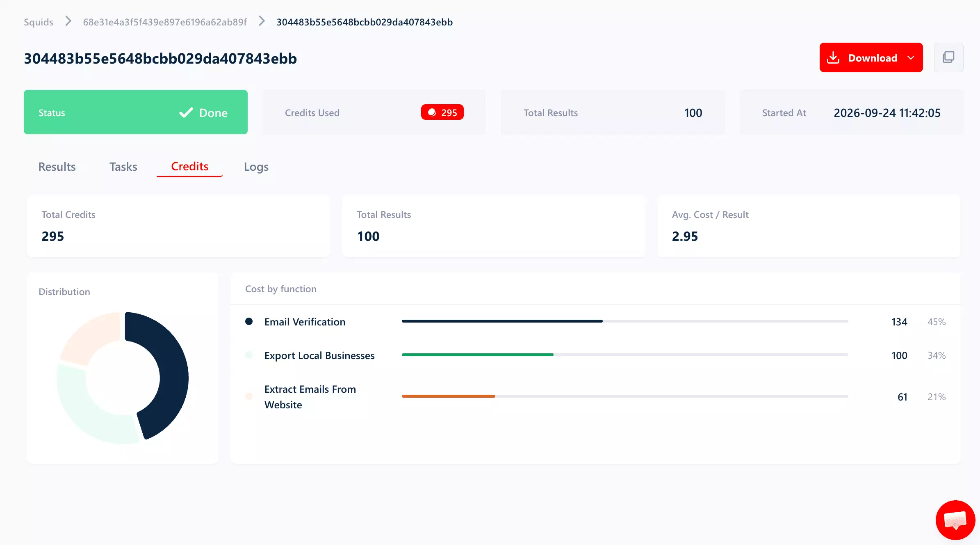Click the Email Verification progress bar
The width and height of the screenshot is (980, 545).
(625, 321)
